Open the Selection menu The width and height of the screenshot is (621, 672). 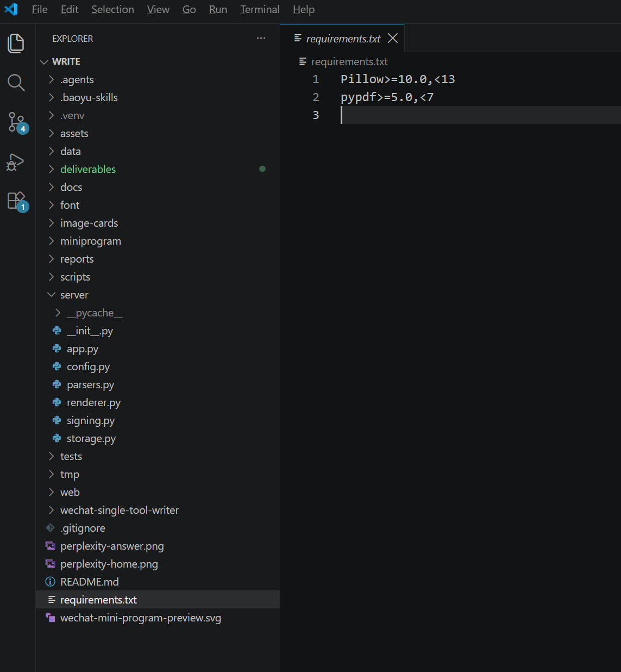tap(112, 9)
